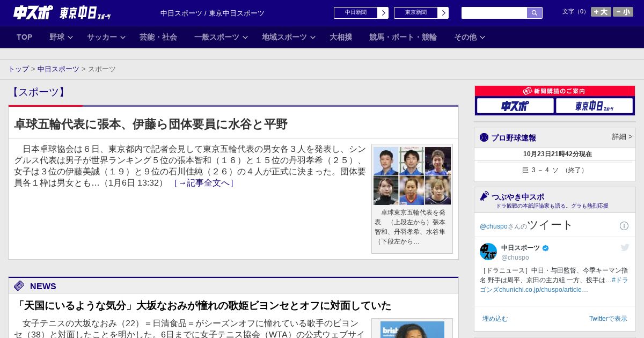Image resolution: width=644 pixels, height=338 pixels.
Task: Increase text size with the 大 button
Action: tap(601, 12)
